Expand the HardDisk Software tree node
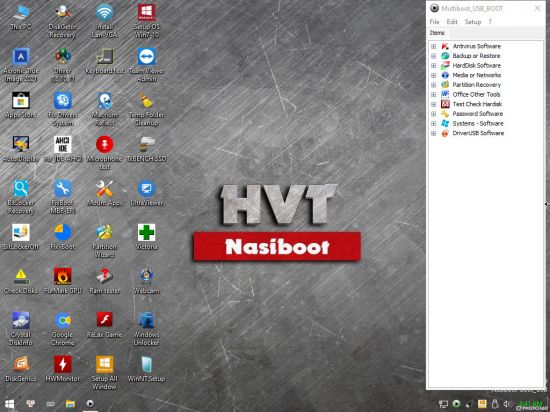The image size is (550, 412). [x=434, y=66]
